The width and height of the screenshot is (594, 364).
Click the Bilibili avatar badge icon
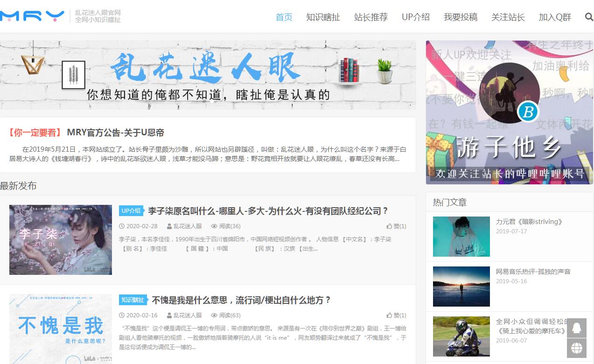(x=528, y=111)
